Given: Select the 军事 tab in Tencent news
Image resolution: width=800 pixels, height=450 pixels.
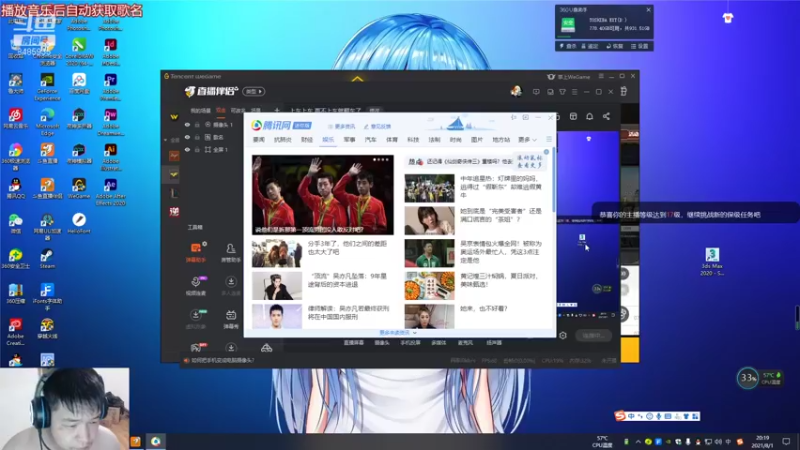Looking at the screenshot, I should [x=349, y=139].
